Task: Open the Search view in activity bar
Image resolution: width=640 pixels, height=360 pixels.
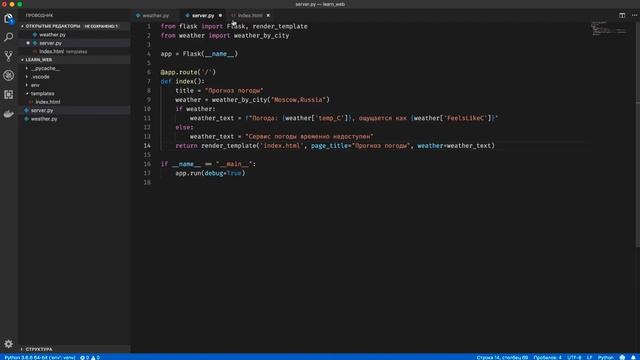Action: (9, 37)
